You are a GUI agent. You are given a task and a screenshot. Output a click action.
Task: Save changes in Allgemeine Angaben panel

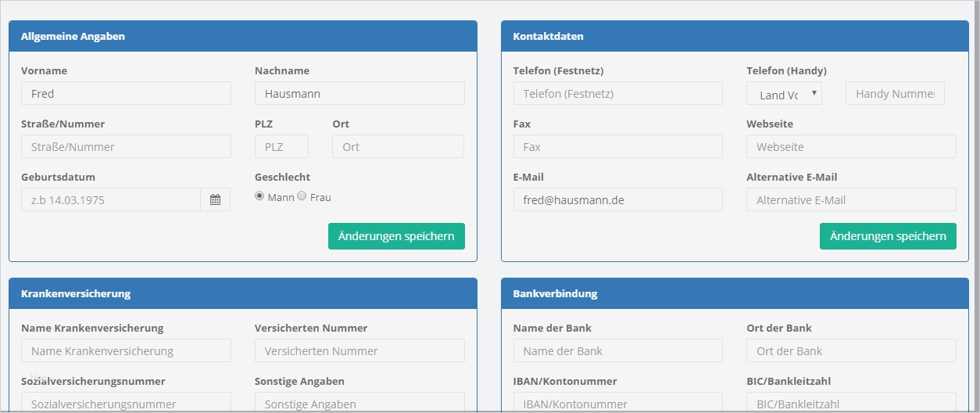(x=396, y=236)
